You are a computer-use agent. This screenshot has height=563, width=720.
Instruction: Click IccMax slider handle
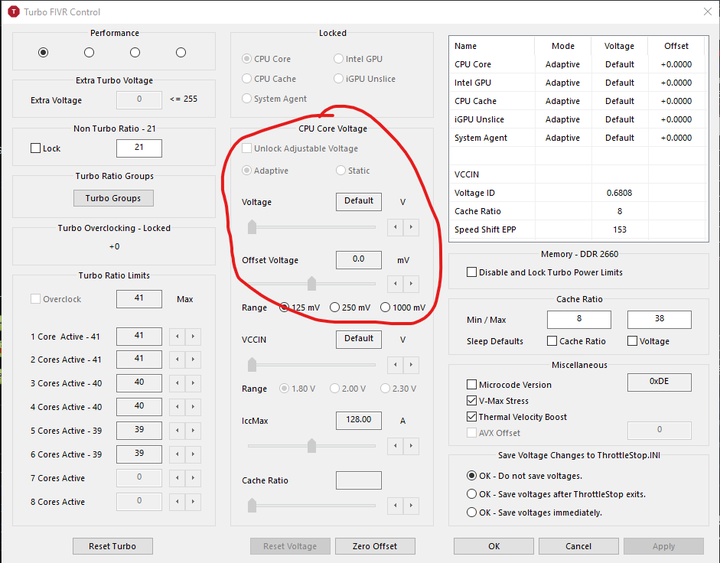312,446
